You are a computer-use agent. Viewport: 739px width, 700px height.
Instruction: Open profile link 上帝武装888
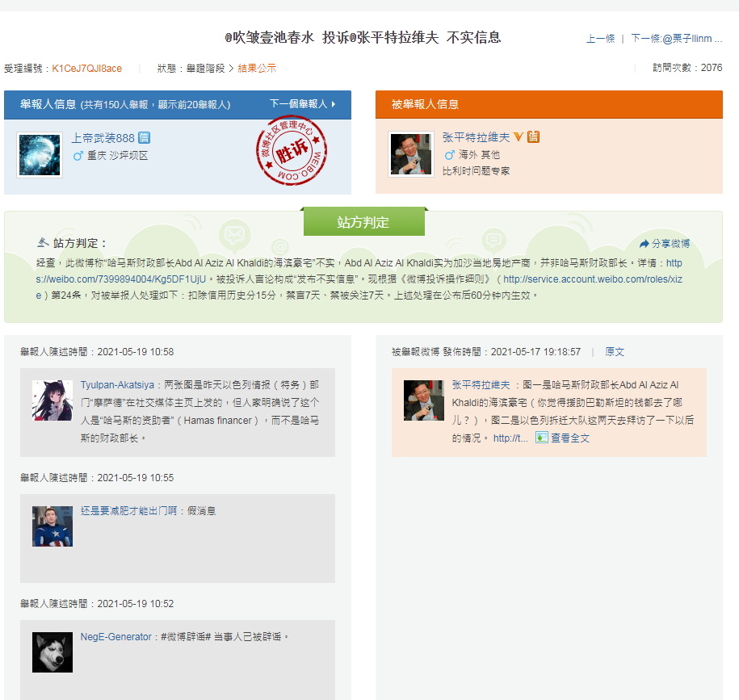pyautogui.click(x=103, y=138)
